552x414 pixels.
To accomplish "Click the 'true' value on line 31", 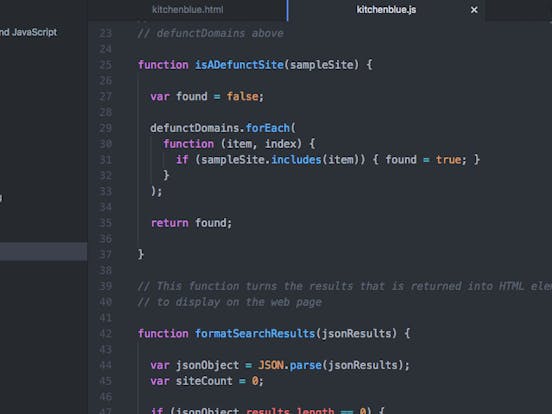I will (x=448, y=160).
